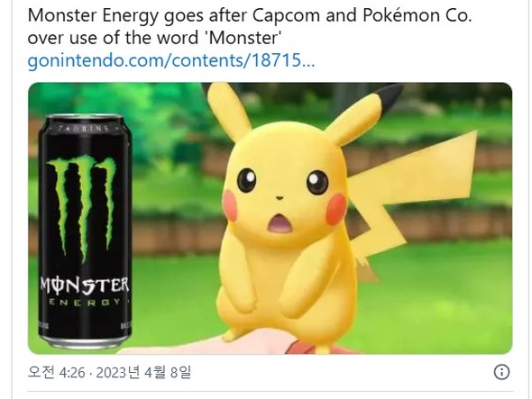The image size is (532, 399).
Task: Click the MONSTER wordmark on the can
Action: tap(85, 286)
